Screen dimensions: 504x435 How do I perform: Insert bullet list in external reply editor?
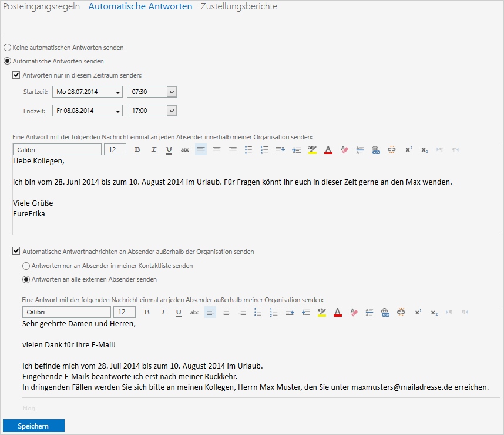pyautogui.click(x=258, y=312)
